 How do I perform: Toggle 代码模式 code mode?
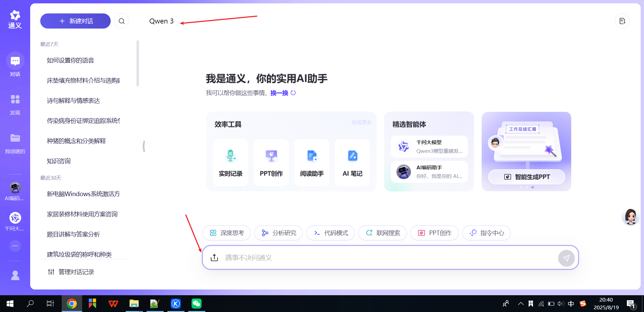point(330,233)
